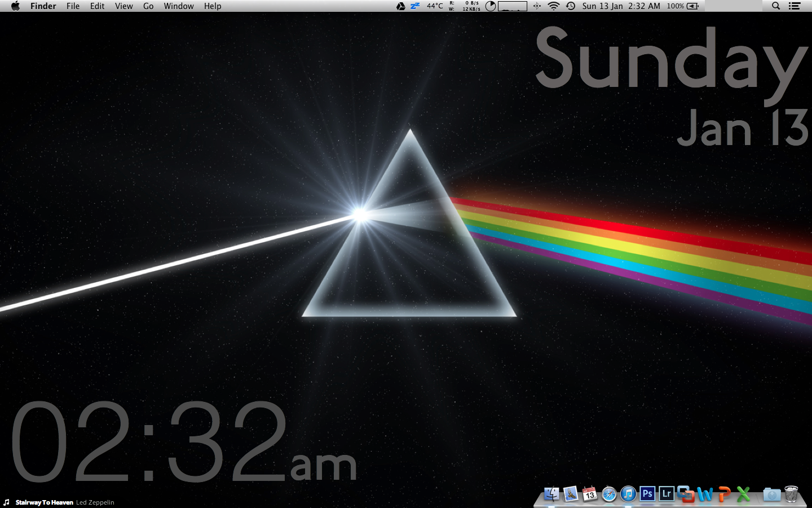Open the Downloads folder stack in Dock
The width and height of the screenshot is (812, 508).
click(771, 494)
